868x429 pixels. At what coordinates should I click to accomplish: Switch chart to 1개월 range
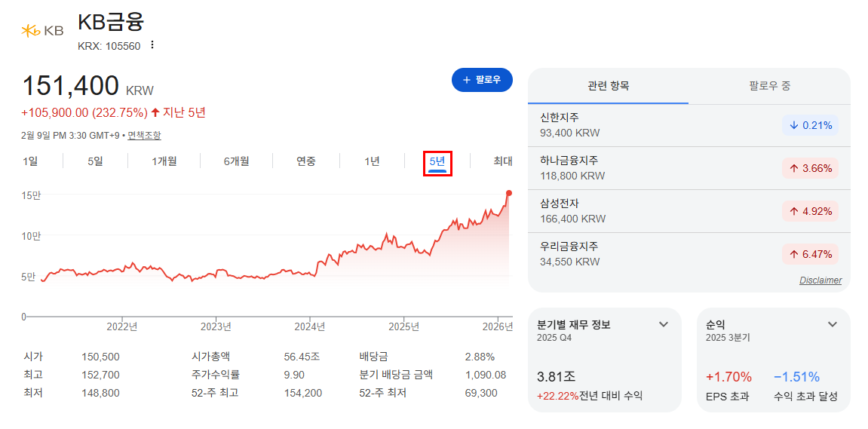tap(164, 161)
